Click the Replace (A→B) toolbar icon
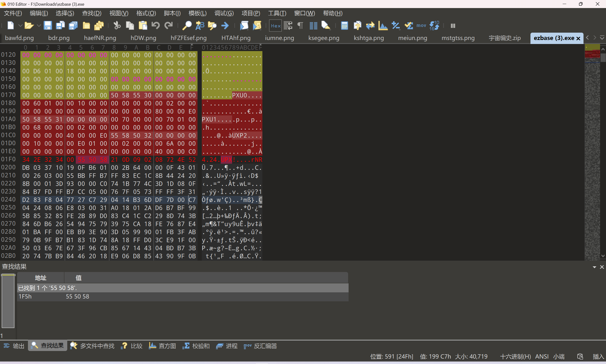The height and width of the screenshot is (364, 606). point(200,26)
